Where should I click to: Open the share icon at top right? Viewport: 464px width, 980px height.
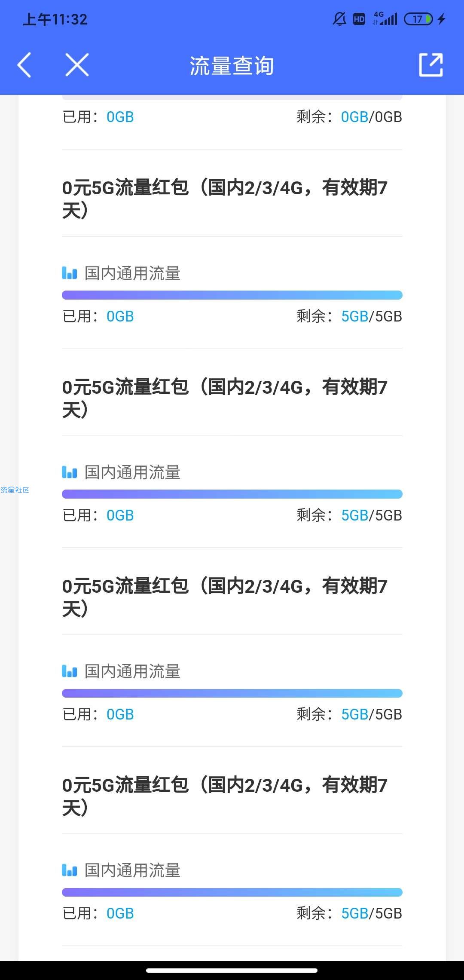[431, 65]
